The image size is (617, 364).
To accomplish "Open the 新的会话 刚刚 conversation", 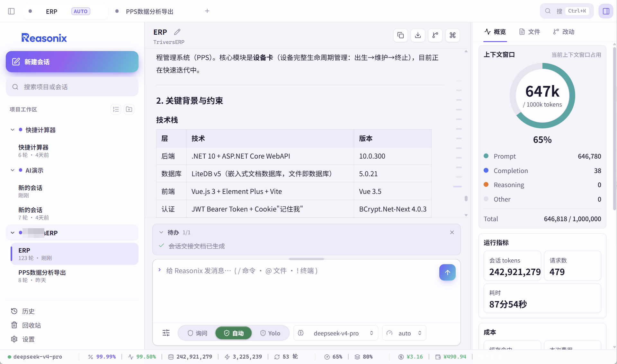I will tap(75, 191).
